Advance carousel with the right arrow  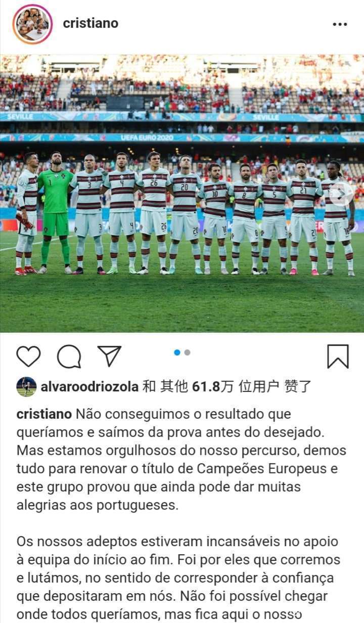pyautogui.click(x=341, y=194)
